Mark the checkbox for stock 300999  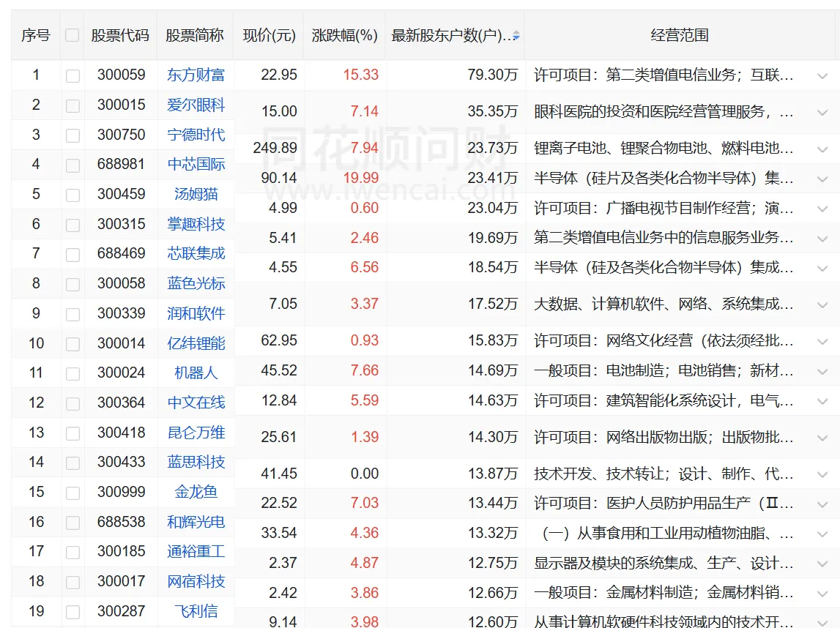pyautogui.click(x=73, y=493)
